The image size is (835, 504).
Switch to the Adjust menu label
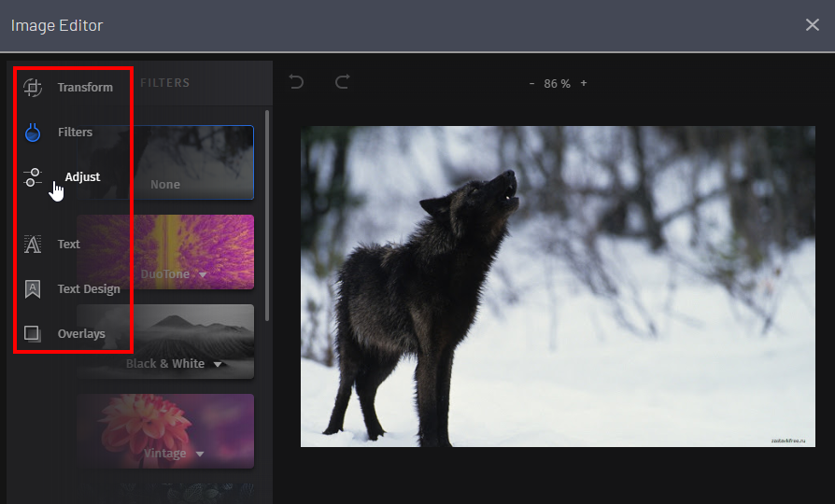coord(83,177)
